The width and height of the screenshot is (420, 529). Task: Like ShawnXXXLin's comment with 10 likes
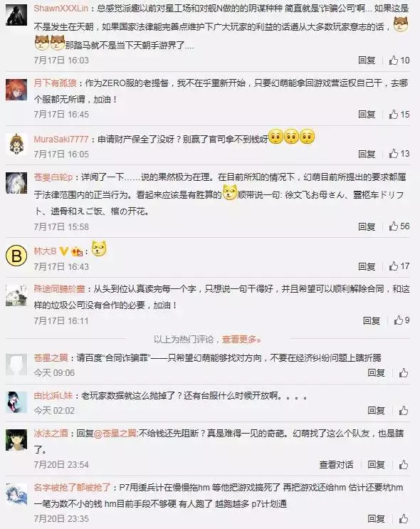click(x=399, y=61)
